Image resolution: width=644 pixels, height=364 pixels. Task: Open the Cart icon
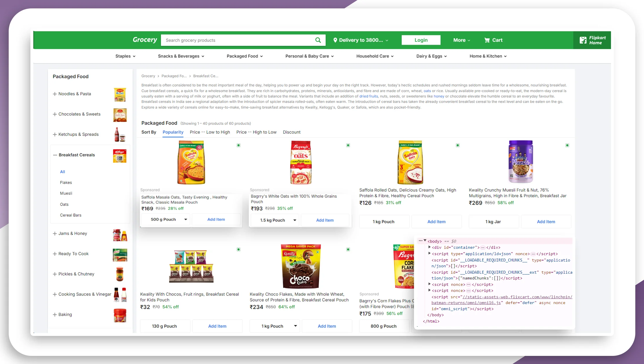[x=487, y=40]
